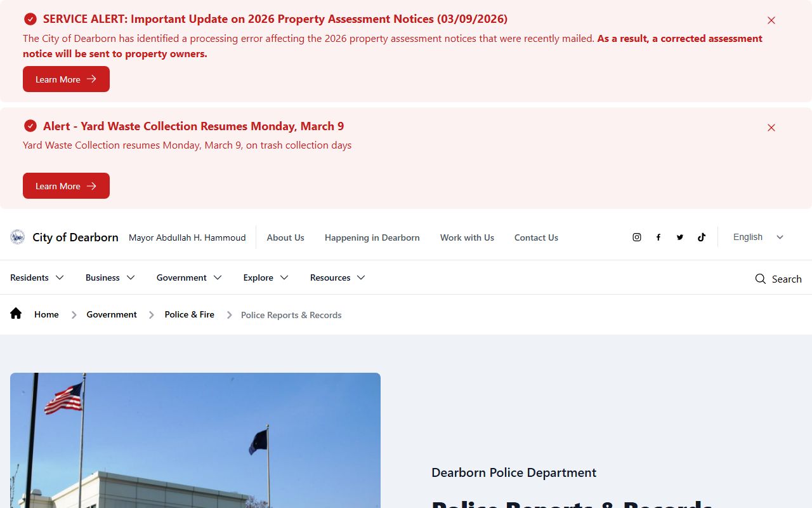The height and width of the screenshot is (508, 812).
Task: Open Mayor Abdullah H. Hammoud link
Action: coord(187,237)
